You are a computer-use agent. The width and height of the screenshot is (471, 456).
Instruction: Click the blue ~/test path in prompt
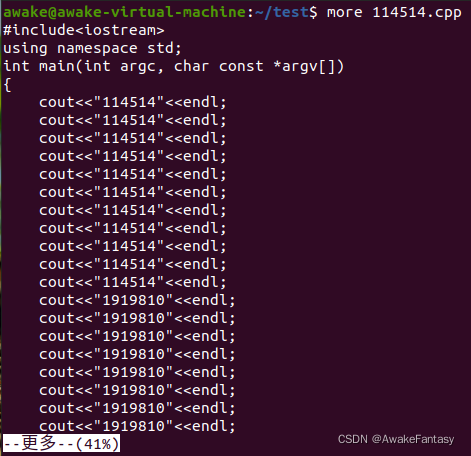(x=282, y=12)
